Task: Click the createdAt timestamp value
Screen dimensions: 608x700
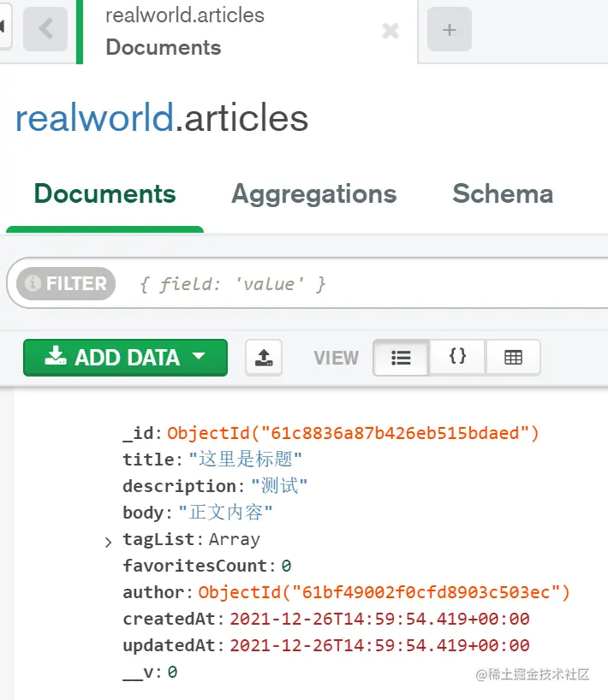Action: [379, 619]
